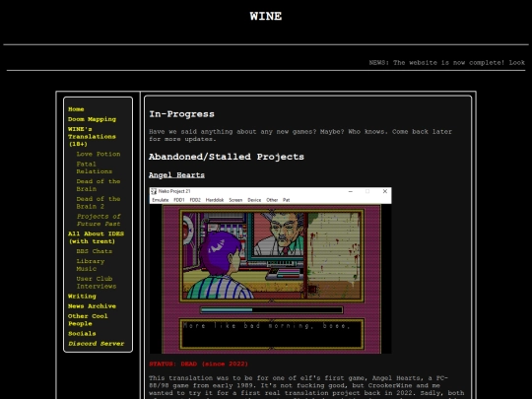Click the cyan progress bar in game screenshot

pyautogui.click(x=227, y=309)
